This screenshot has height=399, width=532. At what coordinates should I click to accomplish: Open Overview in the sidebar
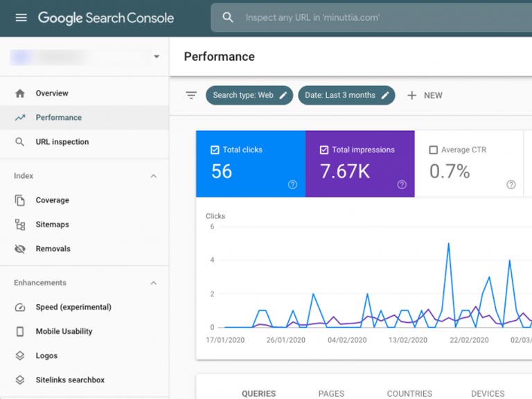[x=84, y=94]
